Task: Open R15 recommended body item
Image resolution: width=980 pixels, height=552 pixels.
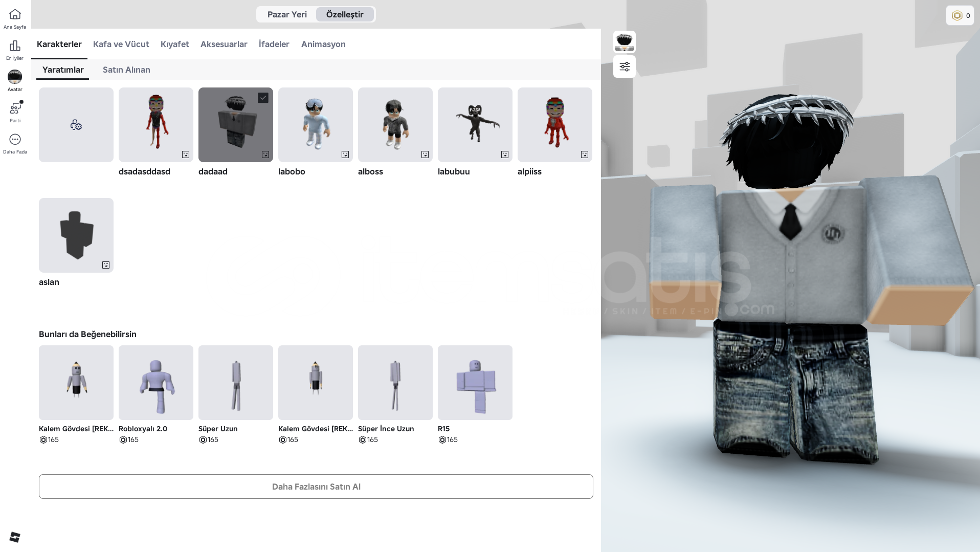Action: tap(475, 383)
